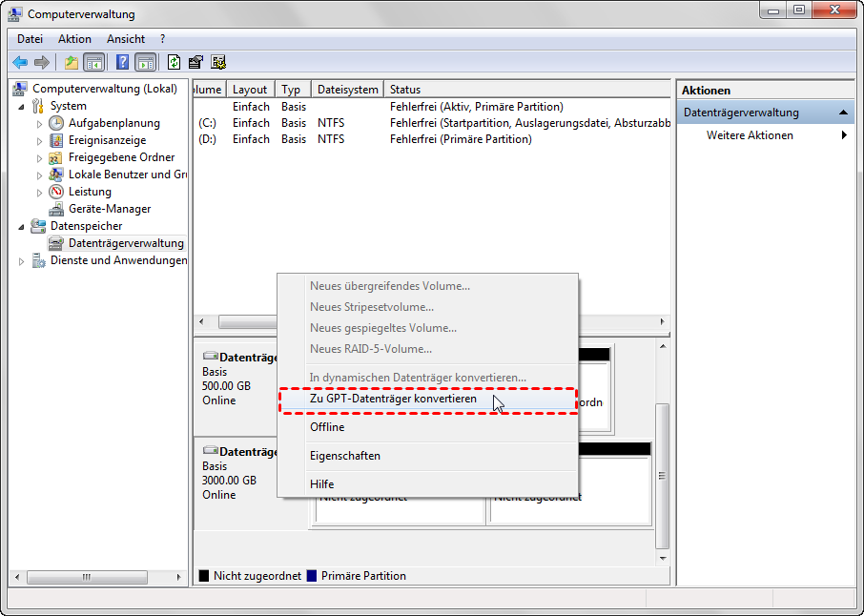Click the 3000.00 GB disk drive icon

[x=210, y=450]
